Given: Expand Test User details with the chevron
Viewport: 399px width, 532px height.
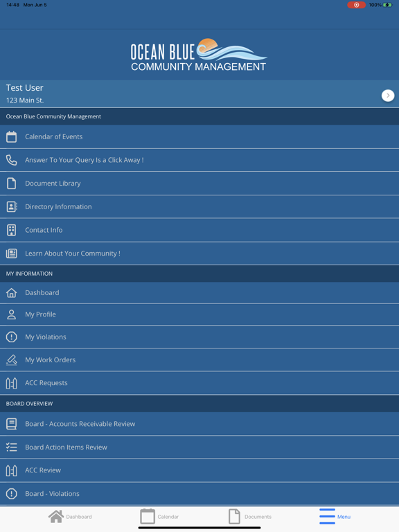Looking at the screenshot, I should pos(388,96).
